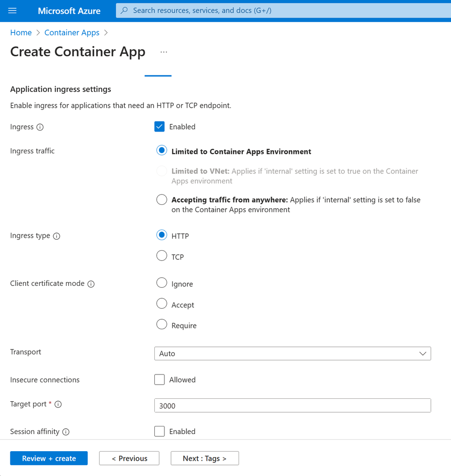
Task: Click the Target port input field
Action: point(292,405)
